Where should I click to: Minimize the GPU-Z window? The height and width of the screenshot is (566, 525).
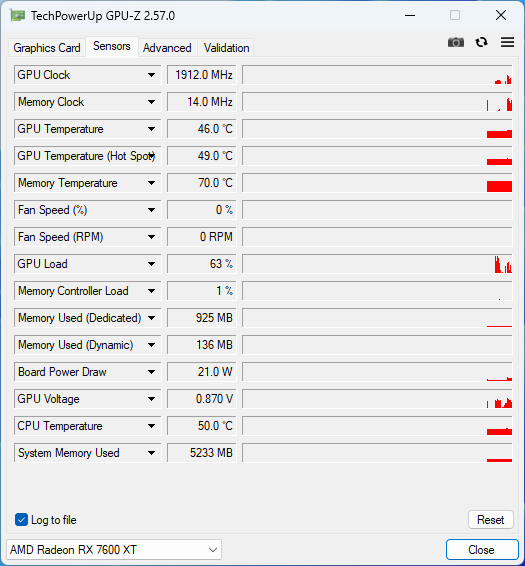(x=410, y=16)
